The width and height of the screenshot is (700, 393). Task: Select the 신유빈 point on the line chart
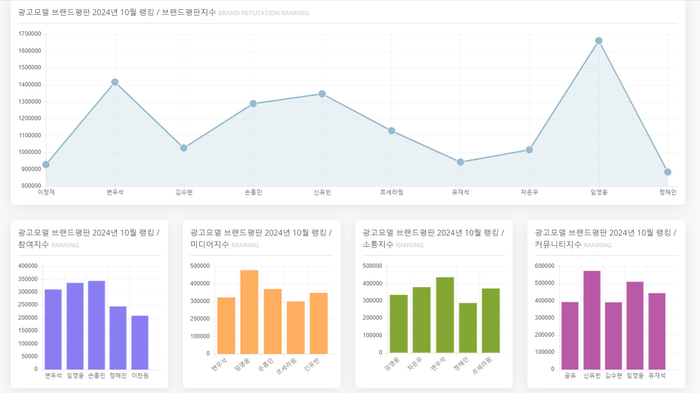(322, 94)
